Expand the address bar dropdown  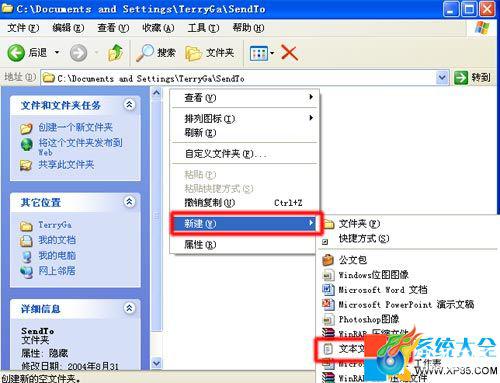[x=442, y=78]
